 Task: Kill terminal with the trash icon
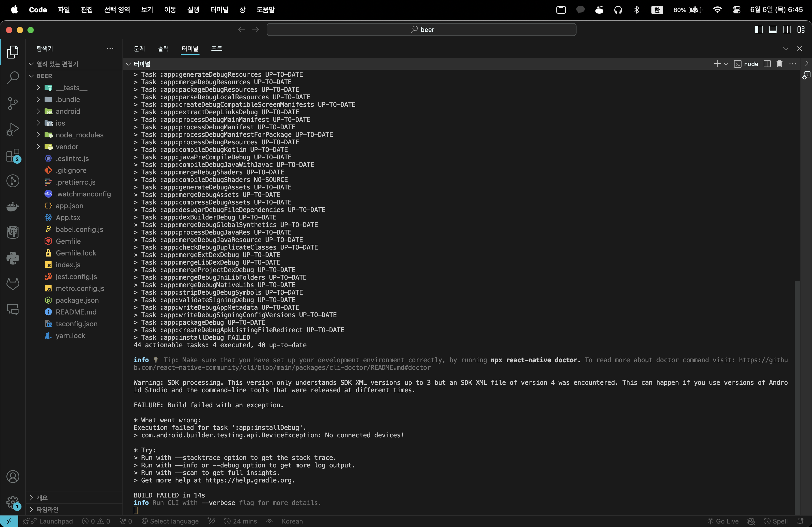779,64
